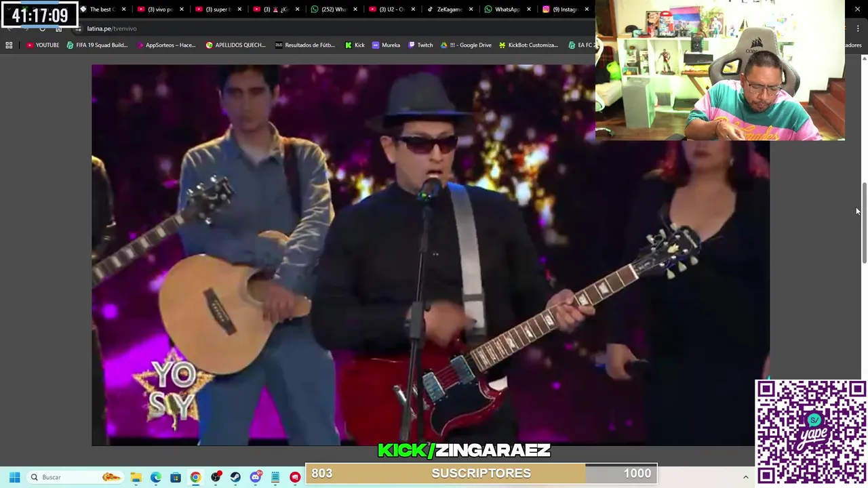Open Steam from the taskbar
The image size is (868, 488).
(x=235, y=477)
